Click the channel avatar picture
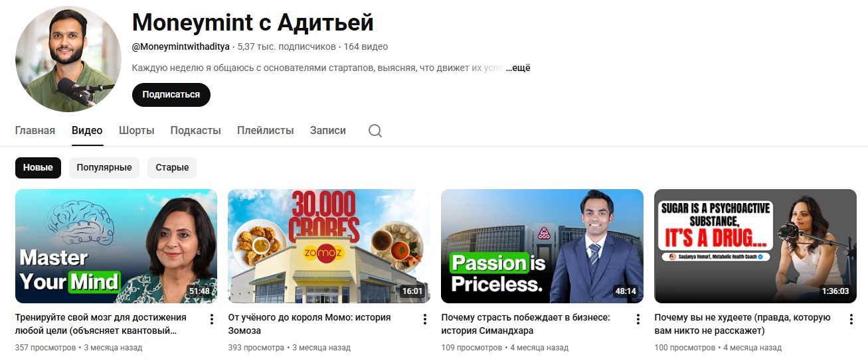This screenshot has width=868, height=363. [68, 59]
